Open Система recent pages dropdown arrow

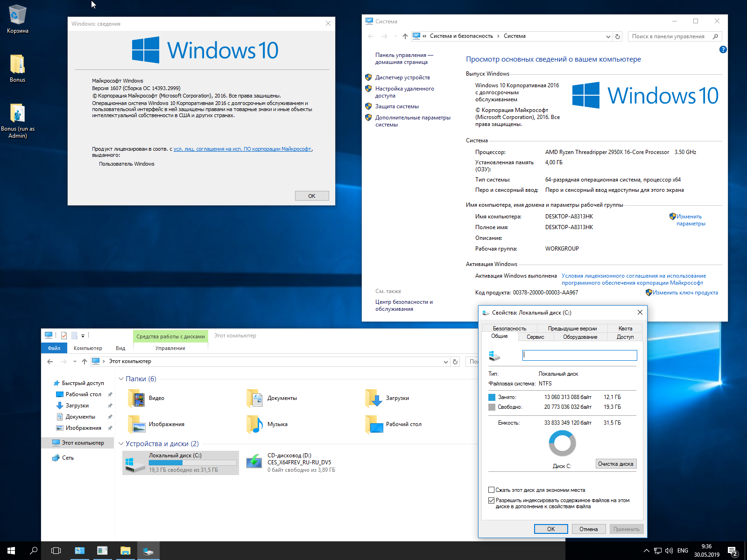(395, 36)
